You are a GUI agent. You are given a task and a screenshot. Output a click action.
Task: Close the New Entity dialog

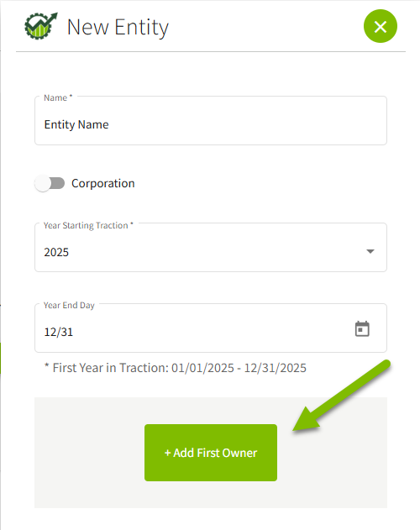click(380, 26)
